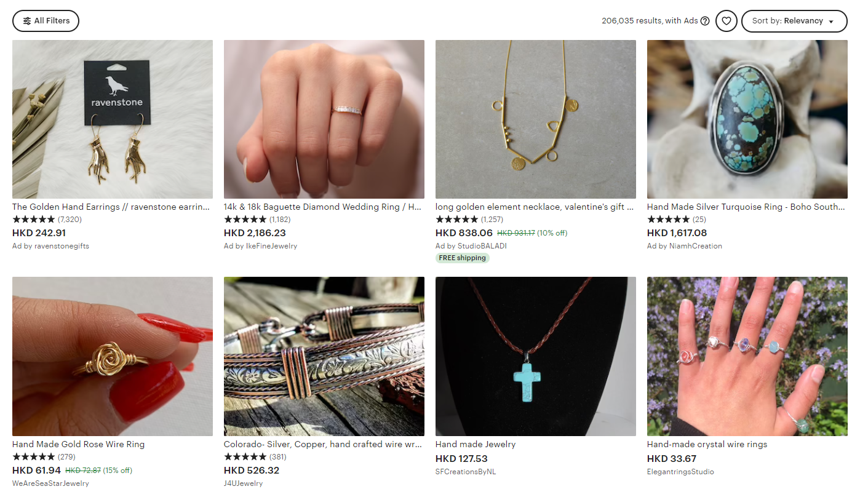This screenshot has height=489, width=868.
Task: Click the heart favorites icon button
Action: pyautogui.click(x=726, y=21)
